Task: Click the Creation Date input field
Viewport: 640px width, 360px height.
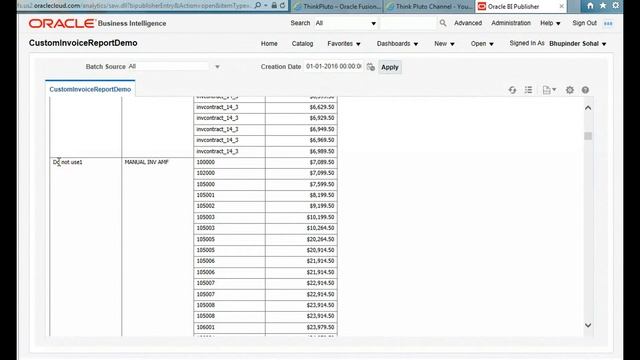Action: click(x=334, y=66)
